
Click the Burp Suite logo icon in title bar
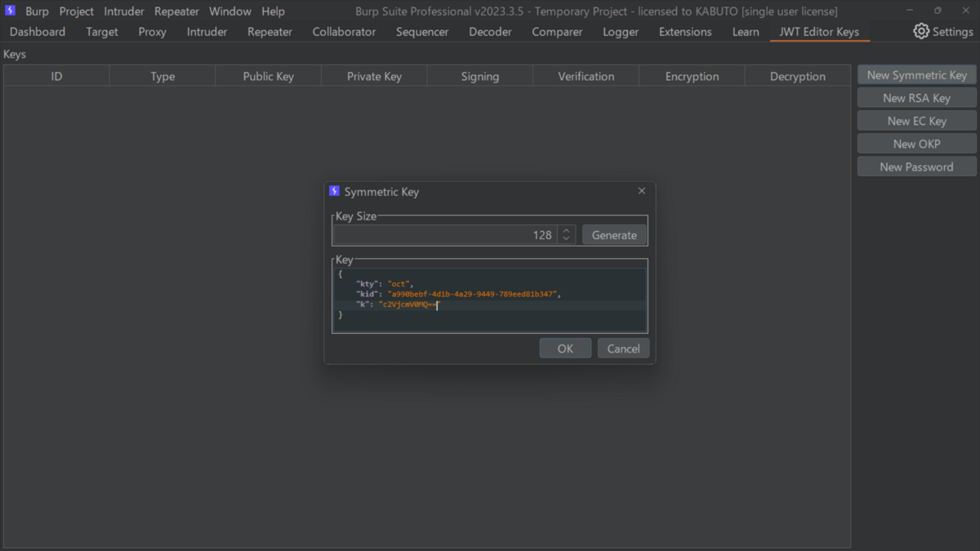click(10, 11)
